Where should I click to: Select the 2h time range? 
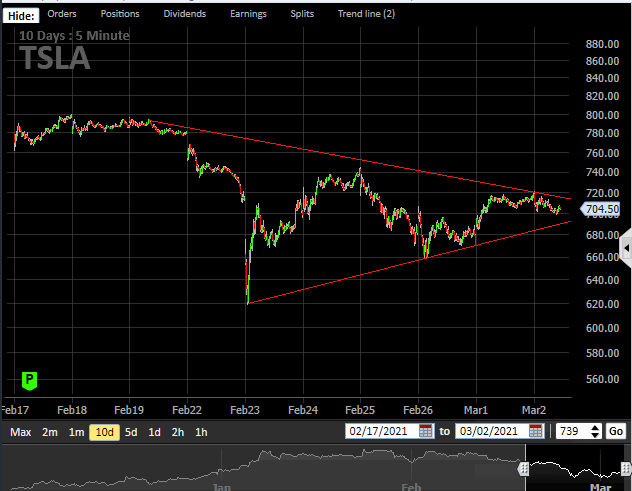[178, 432]
